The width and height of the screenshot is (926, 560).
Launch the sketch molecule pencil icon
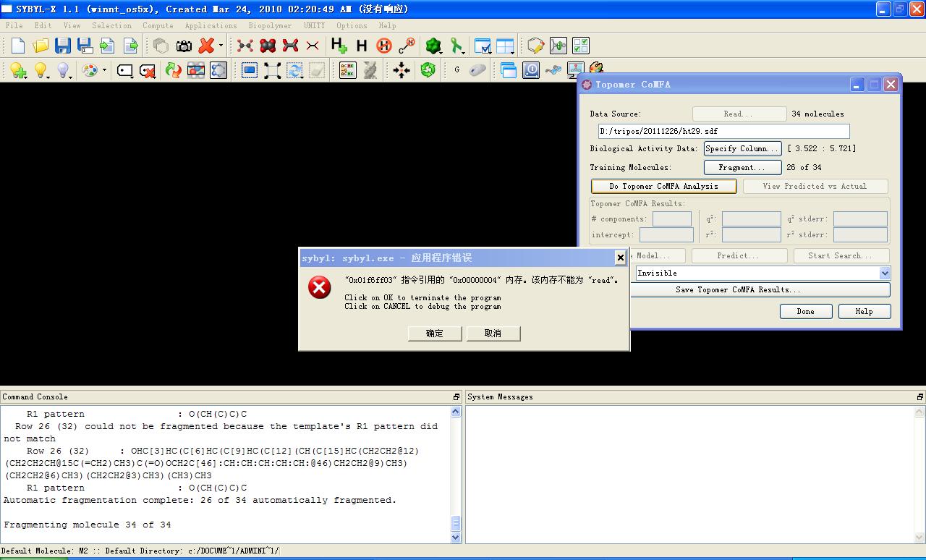coord(535,46)
